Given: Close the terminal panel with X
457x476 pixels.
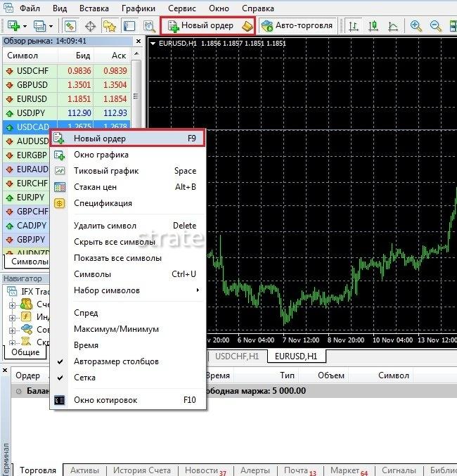Looking at the screenshot, I should 5,370.
